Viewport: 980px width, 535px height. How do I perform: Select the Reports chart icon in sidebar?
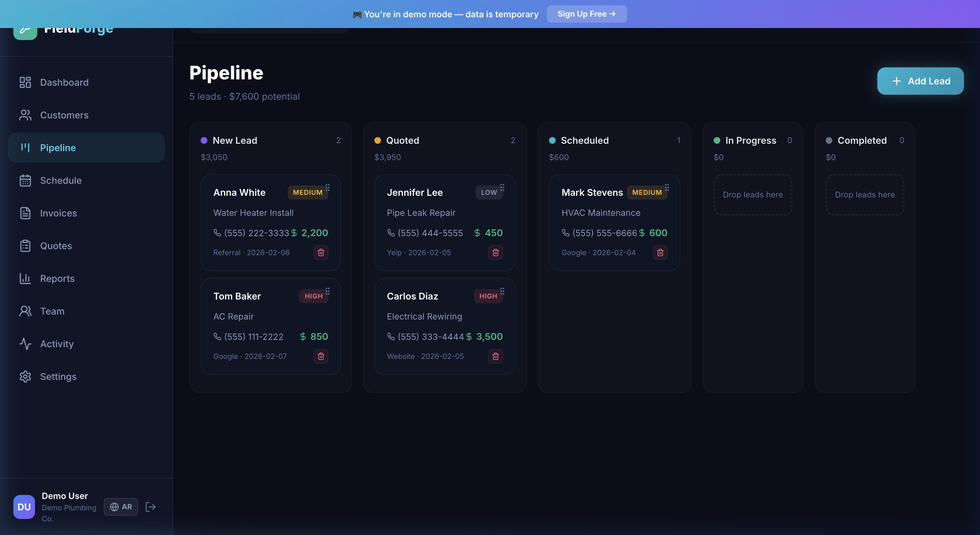(x=25, y=279)
